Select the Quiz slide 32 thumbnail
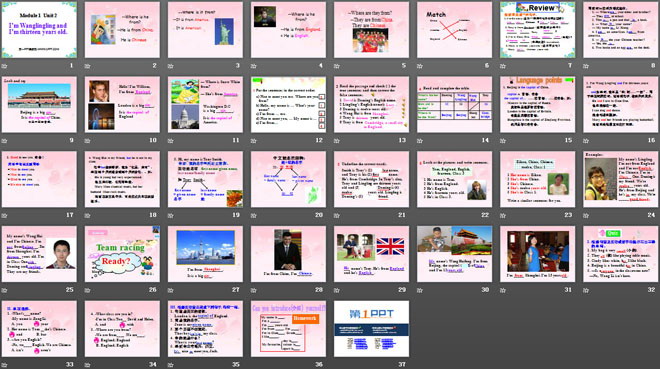Image resolution: width=660 pixels, height=369 pixels. pyautogui.click(x=621, y=254)
